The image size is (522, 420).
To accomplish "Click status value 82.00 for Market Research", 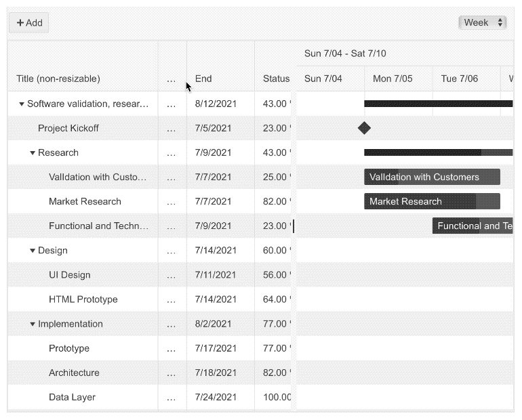I will coord(273,201).
